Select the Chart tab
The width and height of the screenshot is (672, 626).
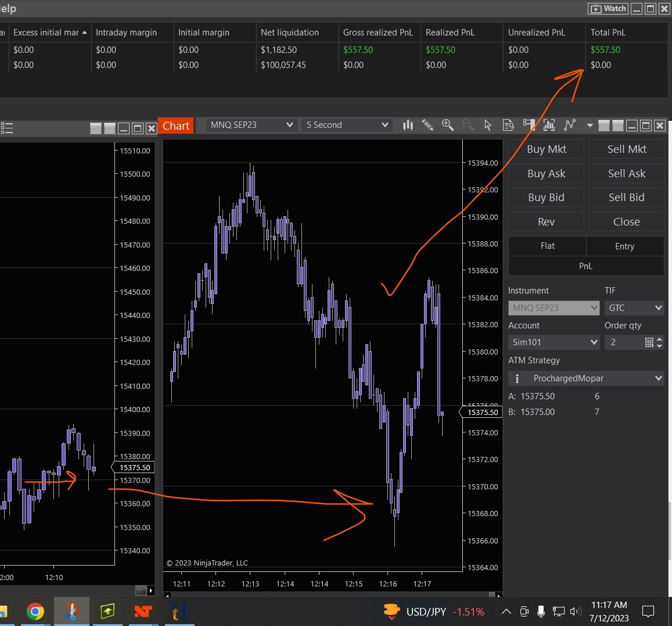coord(175,126)
